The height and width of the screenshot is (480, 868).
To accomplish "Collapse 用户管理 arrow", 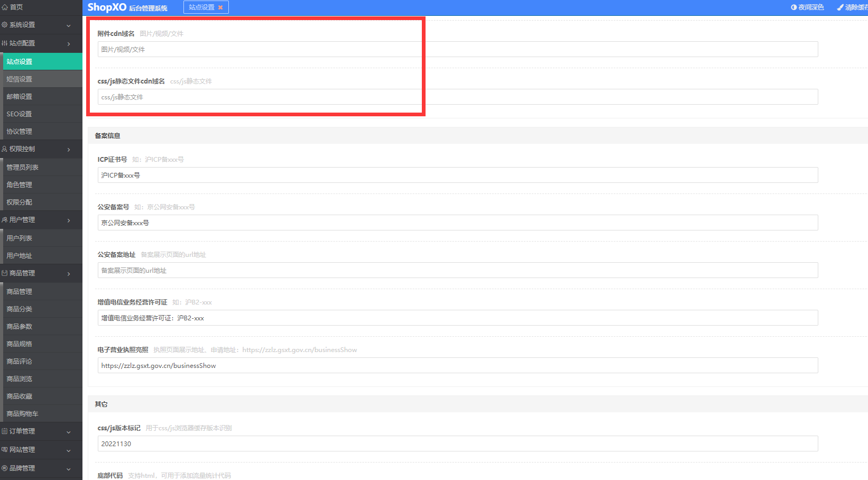I will coord(69,220).
